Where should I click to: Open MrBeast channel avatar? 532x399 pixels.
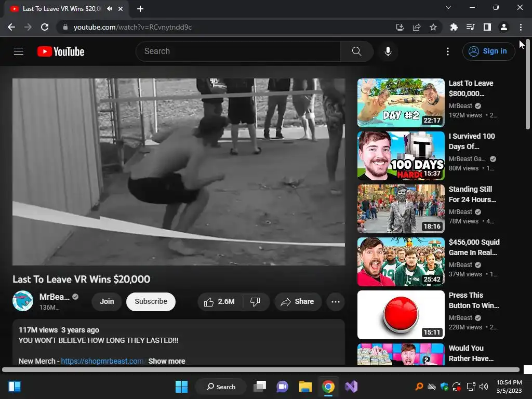[23, 301]
